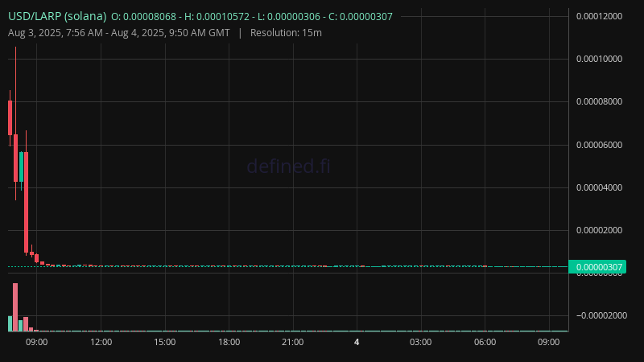Click the 0.00012000 price axis label
Viewport: 644px width, 362px height.
(x=599, y=16)
